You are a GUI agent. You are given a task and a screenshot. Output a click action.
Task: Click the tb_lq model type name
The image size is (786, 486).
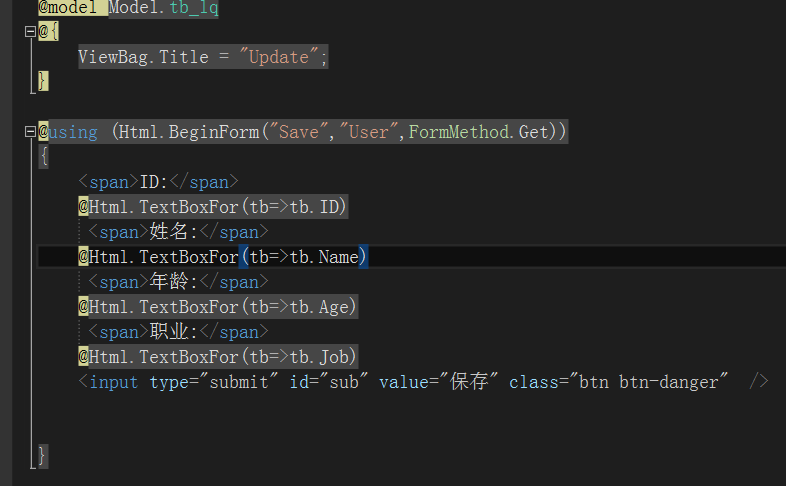(x=194, y=8)
